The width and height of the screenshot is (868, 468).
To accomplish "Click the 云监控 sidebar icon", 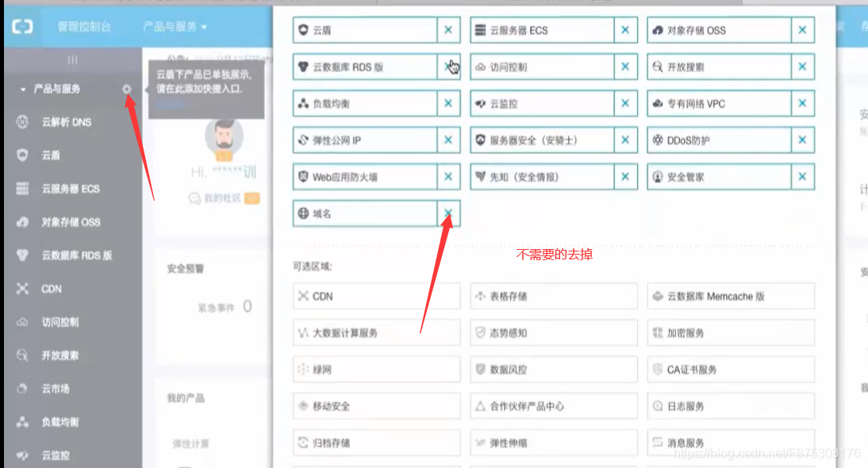I will tap(22, 455).
